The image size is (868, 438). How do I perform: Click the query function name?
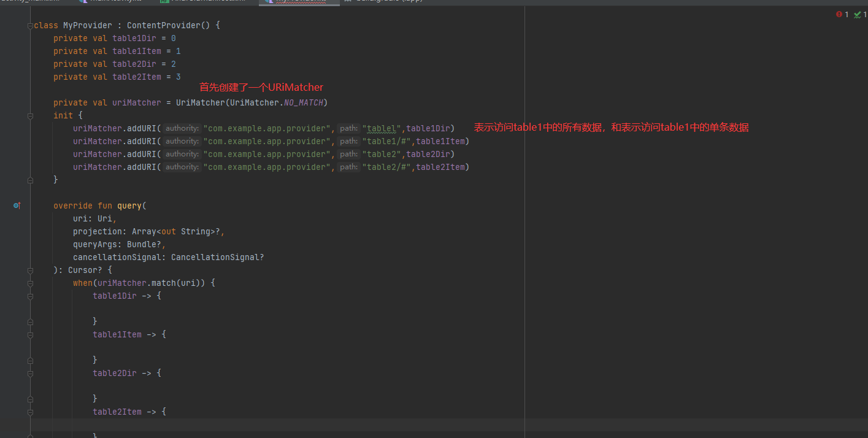click(129, 206)
